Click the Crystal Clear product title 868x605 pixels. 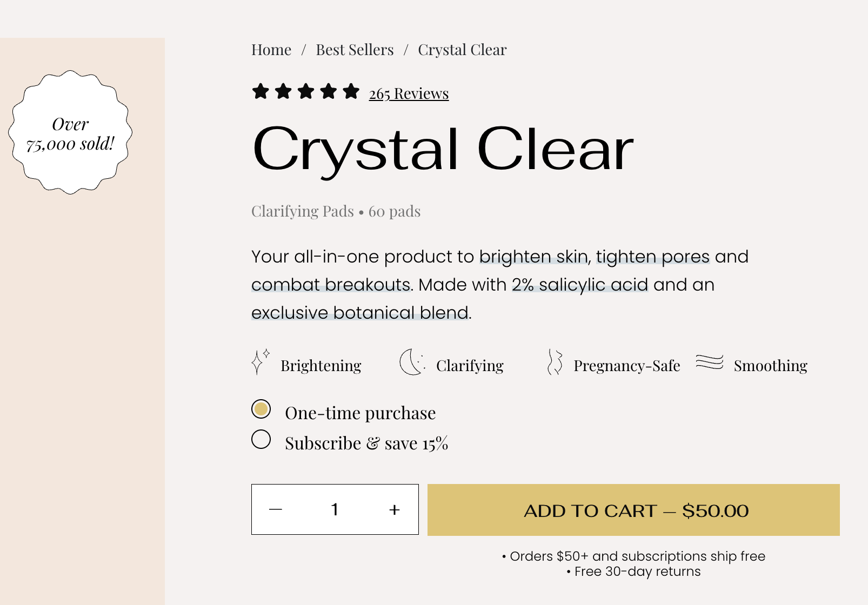pyautogui.click(x=443, y=150)
